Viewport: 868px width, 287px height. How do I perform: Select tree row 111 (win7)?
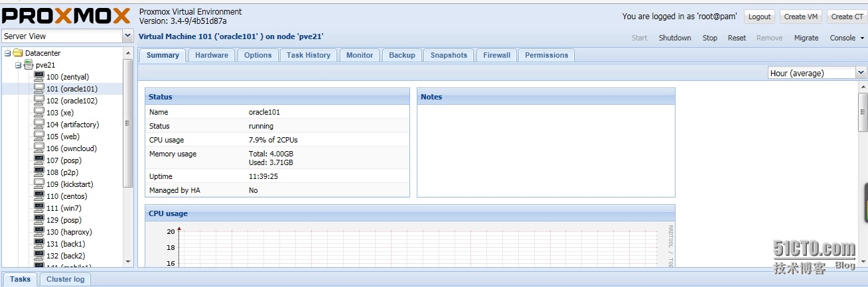click(62, 208)
